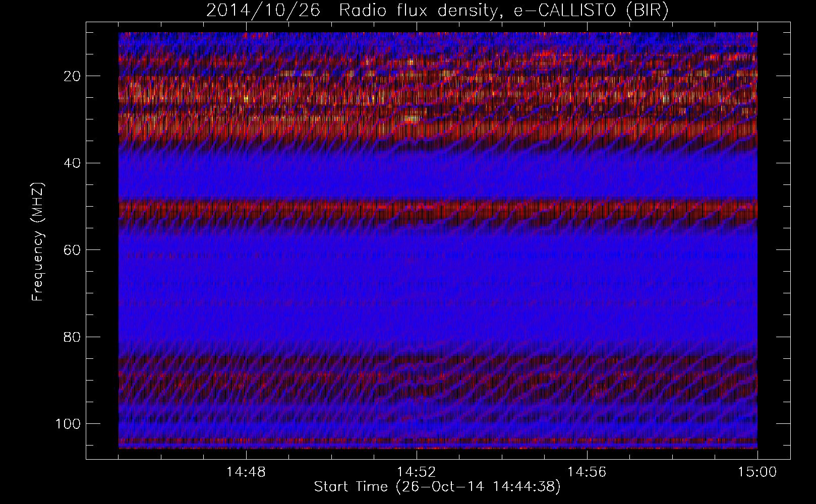This screenshot has height=504, width=816.
Task: Click the 15:00 time tick label
Action: (x=757, y=472)
